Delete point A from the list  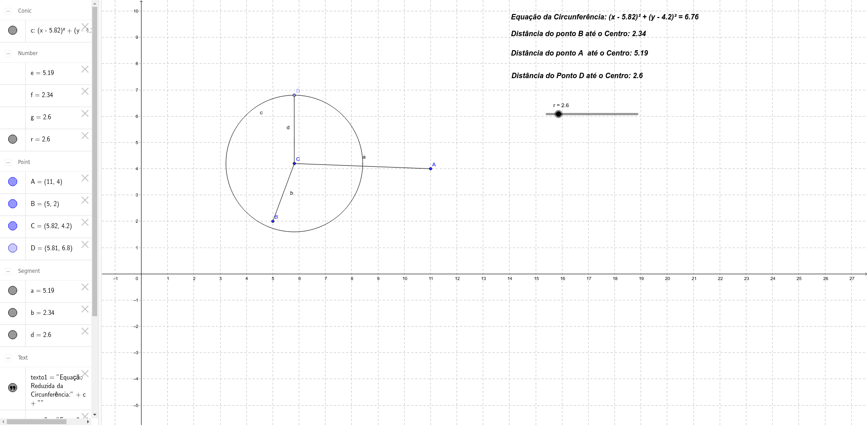click(x=85, y=178)
